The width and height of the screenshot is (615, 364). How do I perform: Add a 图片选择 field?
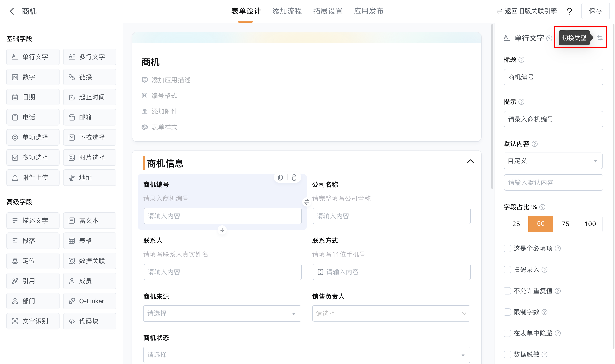pos(90,157)
